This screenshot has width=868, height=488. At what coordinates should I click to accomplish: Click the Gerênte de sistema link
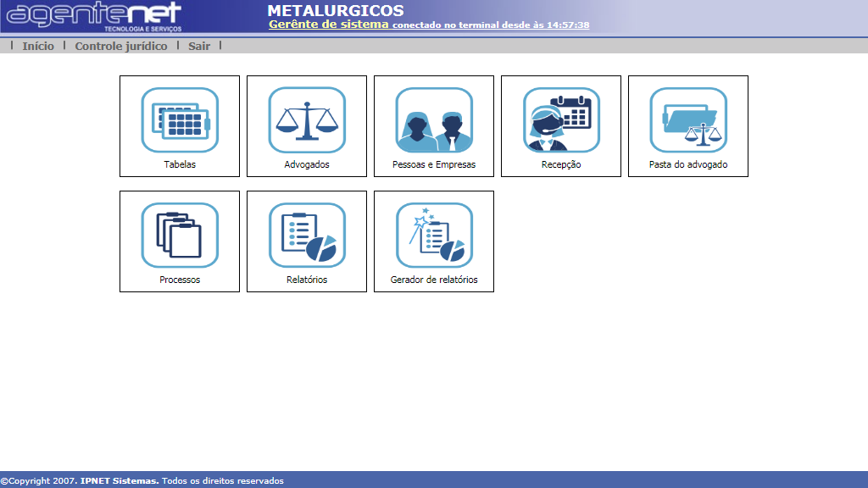coord(329,25)
